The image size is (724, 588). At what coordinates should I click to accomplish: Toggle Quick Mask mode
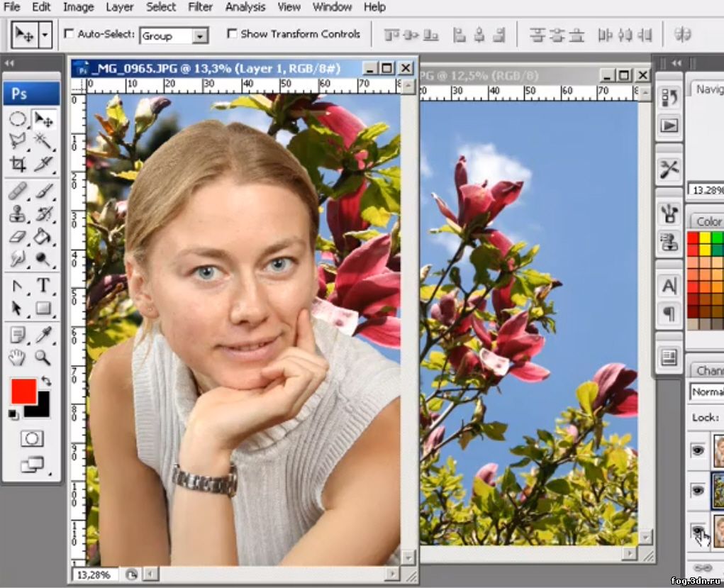click(x=32, y=438)
